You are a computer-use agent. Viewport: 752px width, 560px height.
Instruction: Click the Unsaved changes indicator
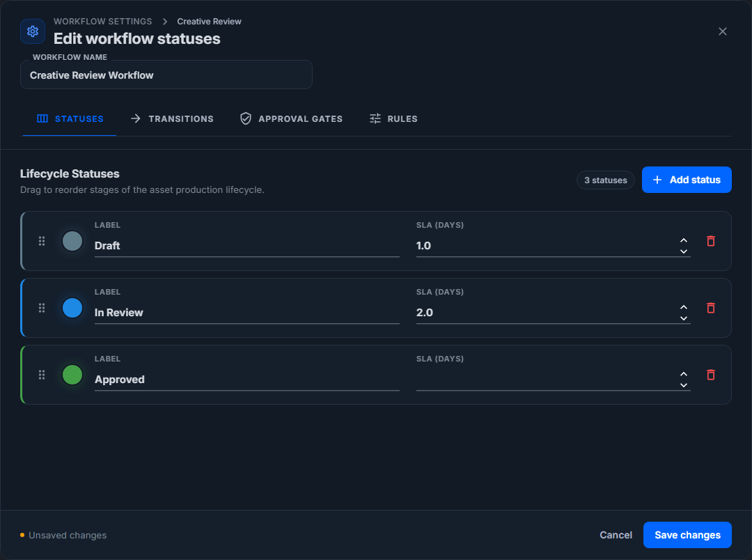pos(63,535)
